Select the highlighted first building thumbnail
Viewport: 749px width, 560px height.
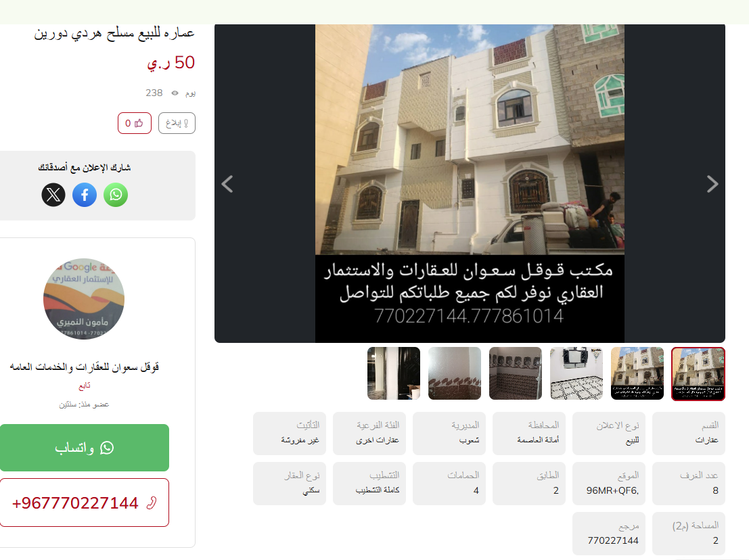tap(698, 373)
